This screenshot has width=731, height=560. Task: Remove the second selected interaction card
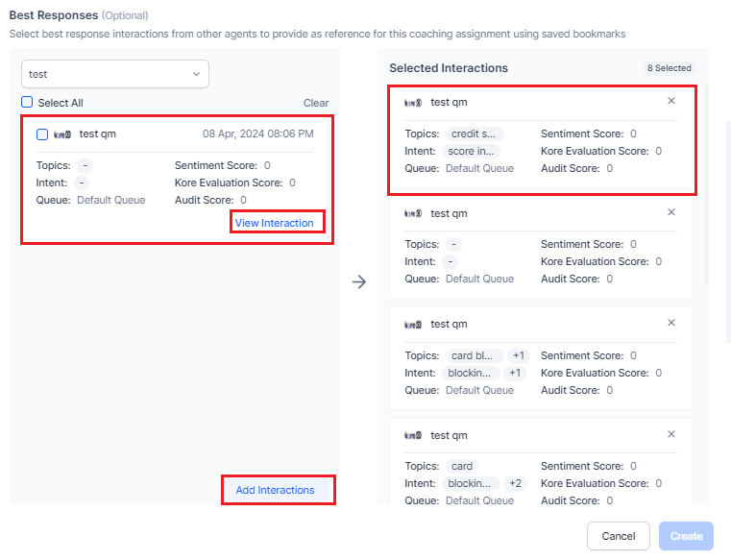pyautogui.click(x=671, y=212)
